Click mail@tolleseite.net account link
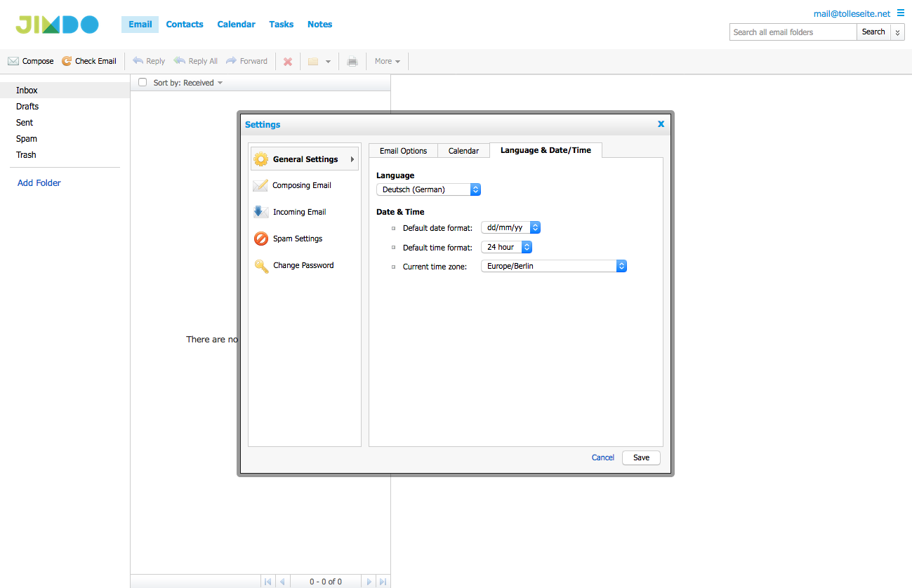 click(852, 13)
